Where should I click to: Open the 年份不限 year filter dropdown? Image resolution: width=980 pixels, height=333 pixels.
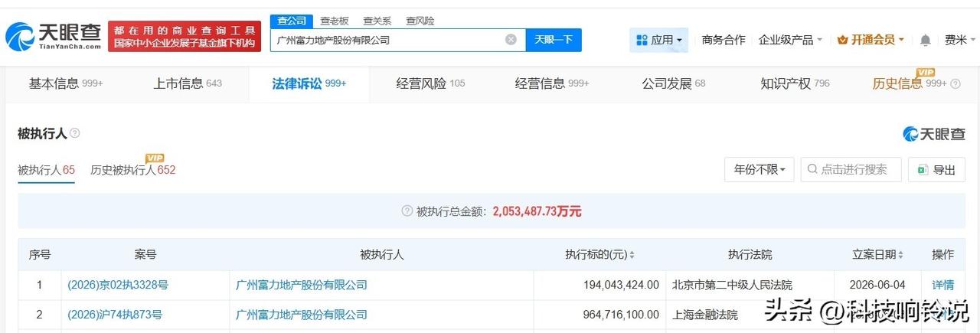(759, 170)
